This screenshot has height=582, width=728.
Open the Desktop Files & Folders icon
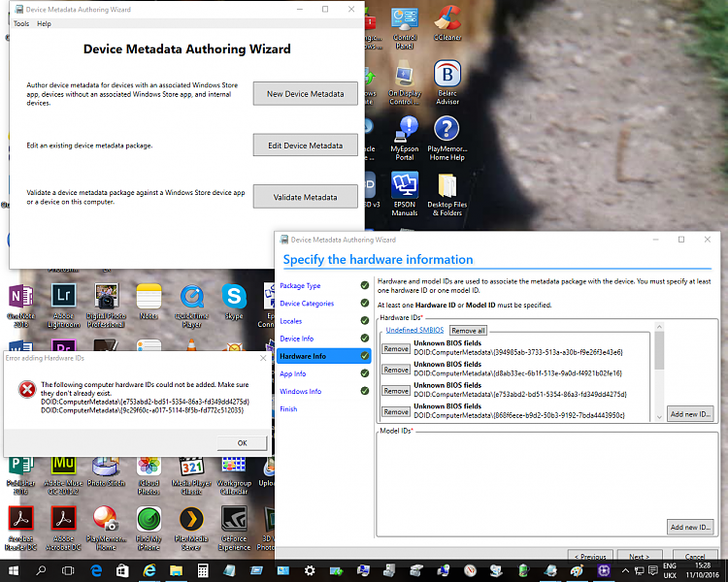447,195
